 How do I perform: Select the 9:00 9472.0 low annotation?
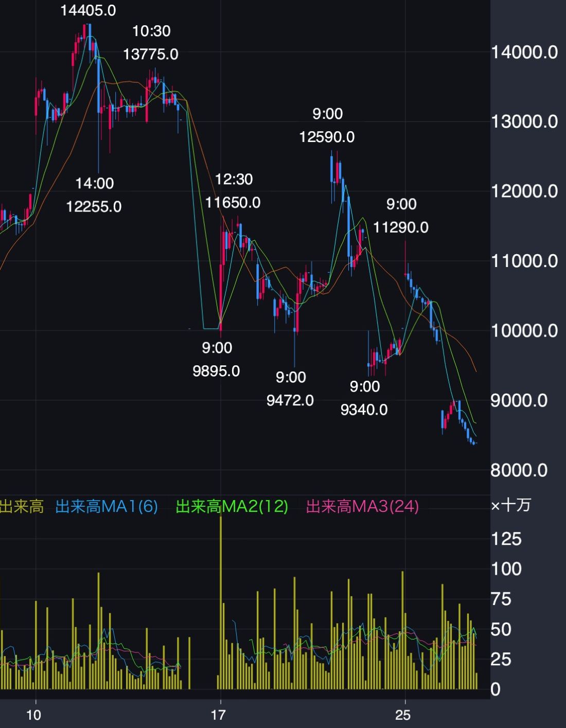[x=290, y=388]
